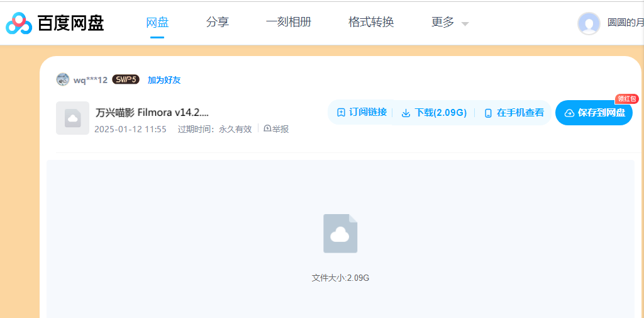Expand the 更多 dropdown menu
Image resolution: width=644 pixels, height=318 pixels.
click(x=450, y=22)
